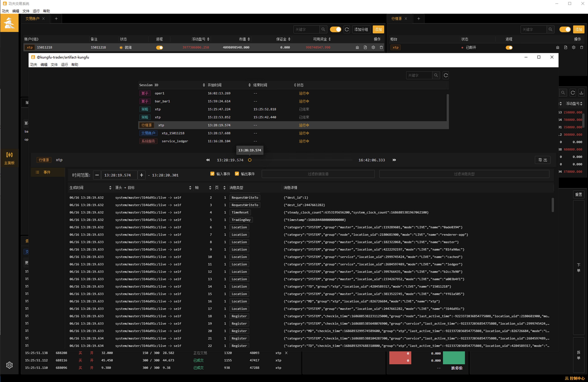Open trade details for account 15011218
Screen dimensions: 588x382
click(357, 47)
